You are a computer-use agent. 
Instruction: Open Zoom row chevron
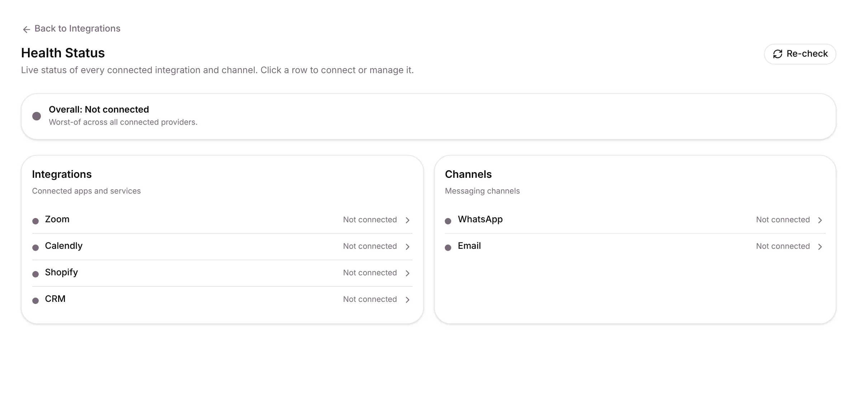(x=407, y=220)
